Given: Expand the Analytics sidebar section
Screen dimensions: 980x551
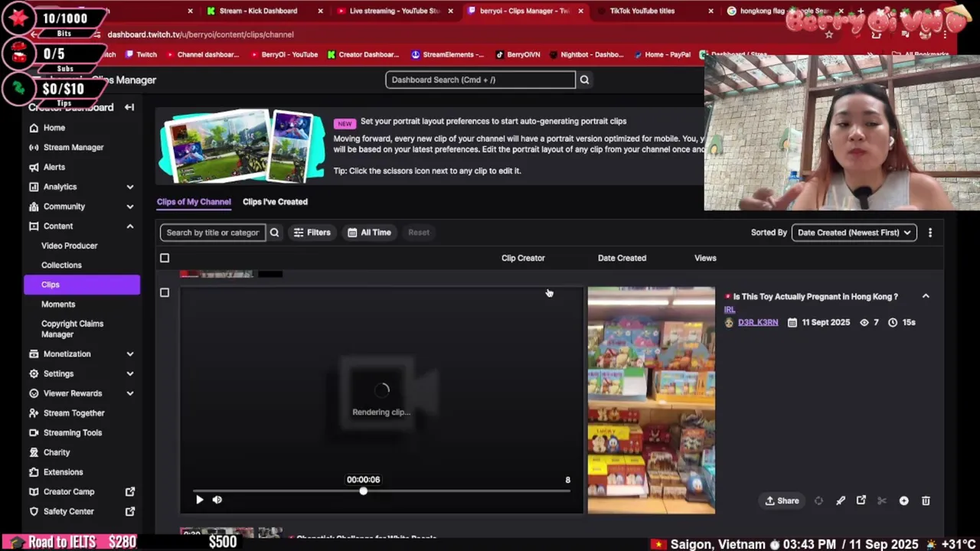Looking at the screenshot, I should tap(129, 187).
